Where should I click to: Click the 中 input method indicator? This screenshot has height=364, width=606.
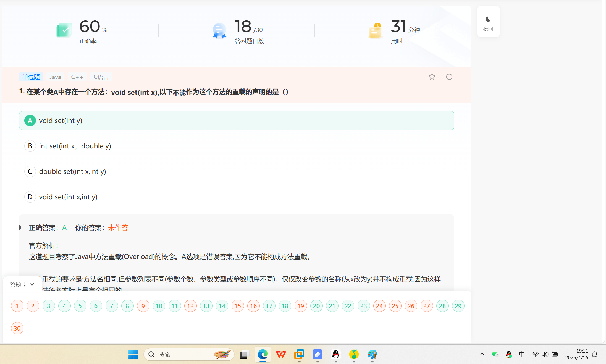click(521, 354)
